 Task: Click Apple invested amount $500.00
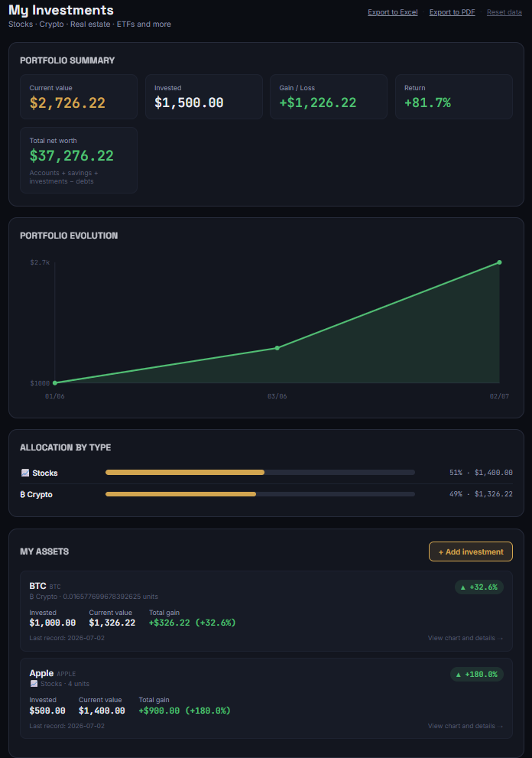[x=47, y=711]
